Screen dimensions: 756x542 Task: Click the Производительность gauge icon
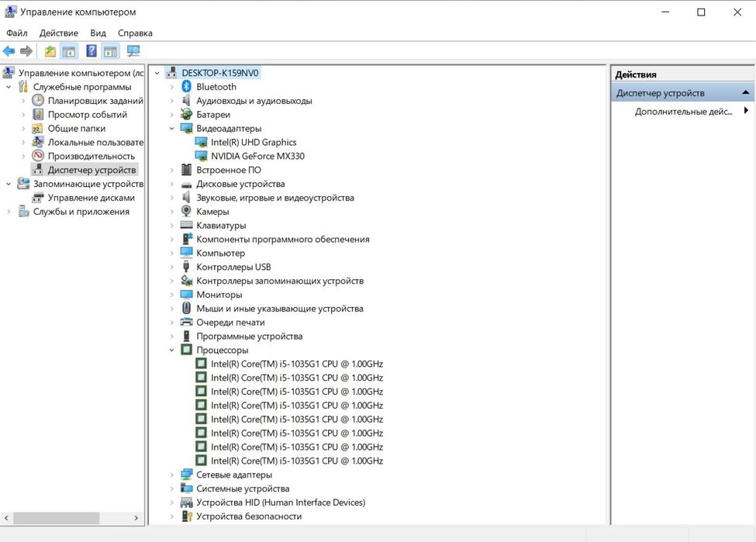click(38, 156)
